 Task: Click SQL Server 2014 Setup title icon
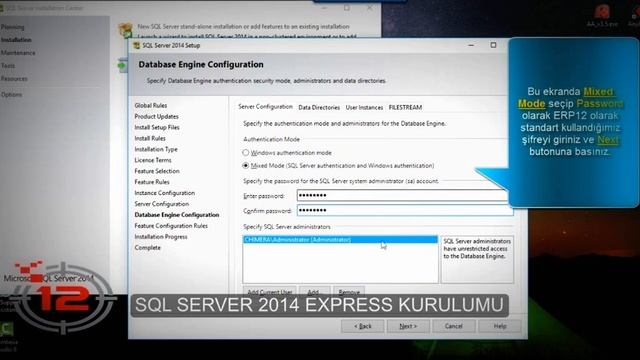[137, 45]
